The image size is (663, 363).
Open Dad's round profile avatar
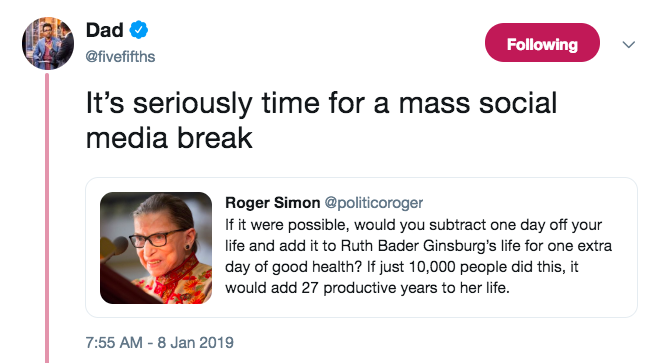click(x=48, y=43)
